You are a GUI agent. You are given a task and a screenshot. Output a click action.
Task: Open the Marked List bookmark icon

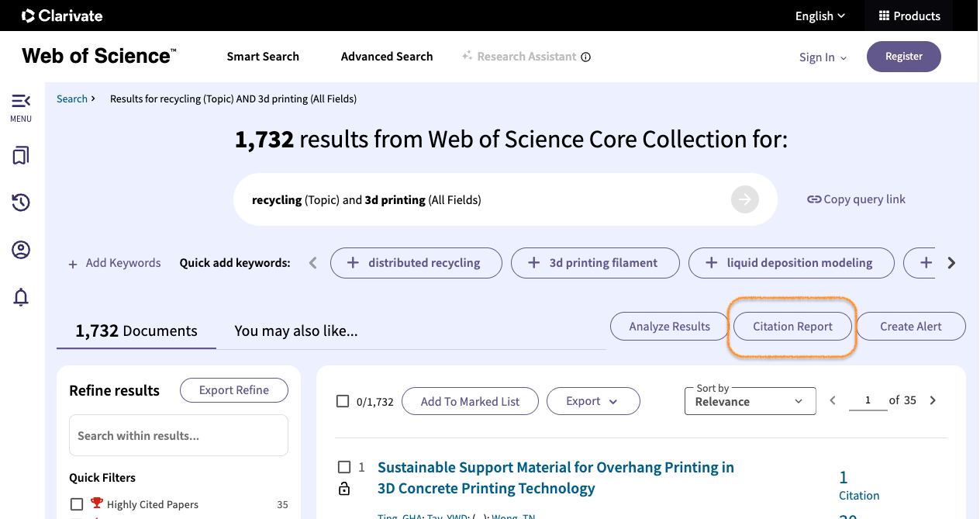tap(21, 156)
